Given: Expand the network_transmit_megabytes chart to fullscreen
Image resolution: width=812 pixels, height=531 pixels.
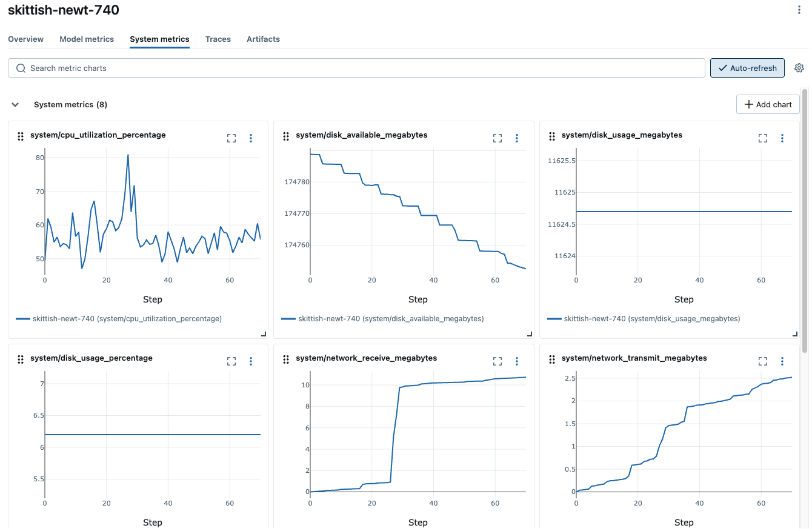Looking at the screenshot, I should pyautogui.click(x=762, y=361).
